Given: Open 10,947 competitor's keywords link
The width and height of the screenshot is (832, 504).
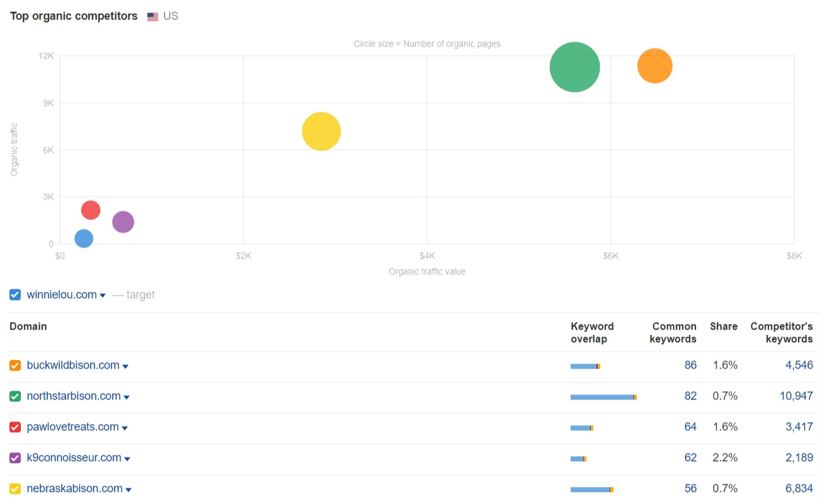Looking at the screenshot, I should click(796, 396).
